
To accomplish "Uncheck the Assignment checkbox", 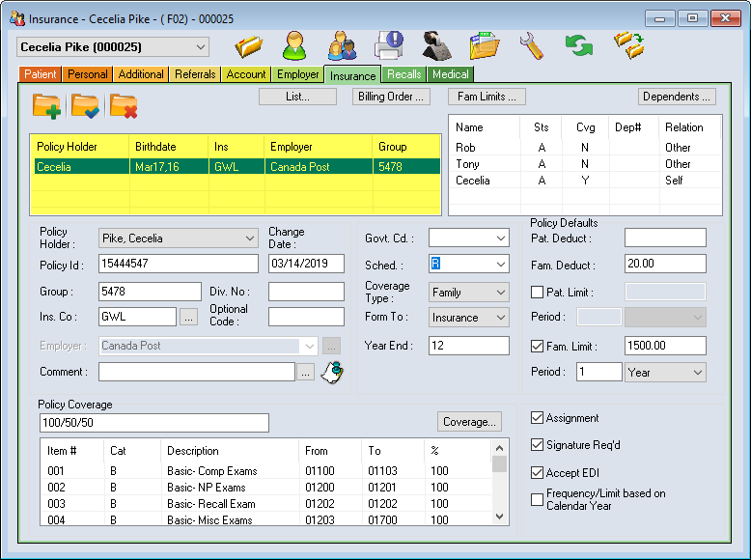I will [538, 418].
